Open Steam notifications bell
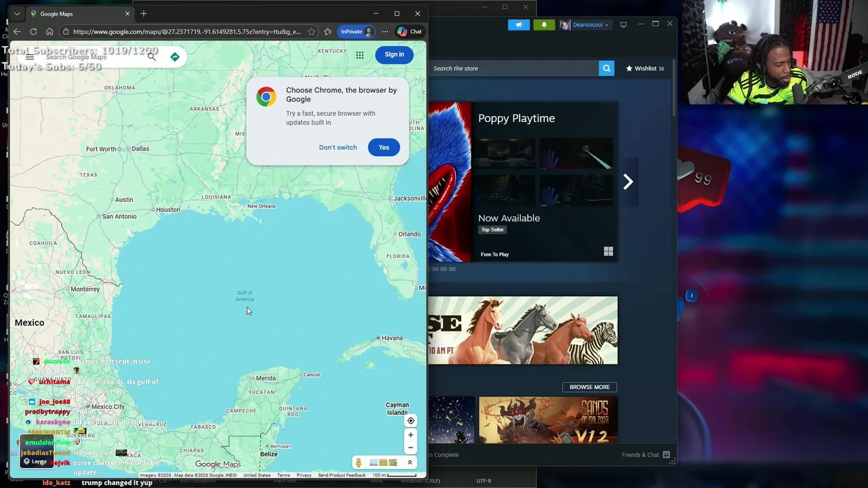 click(544, 24)
